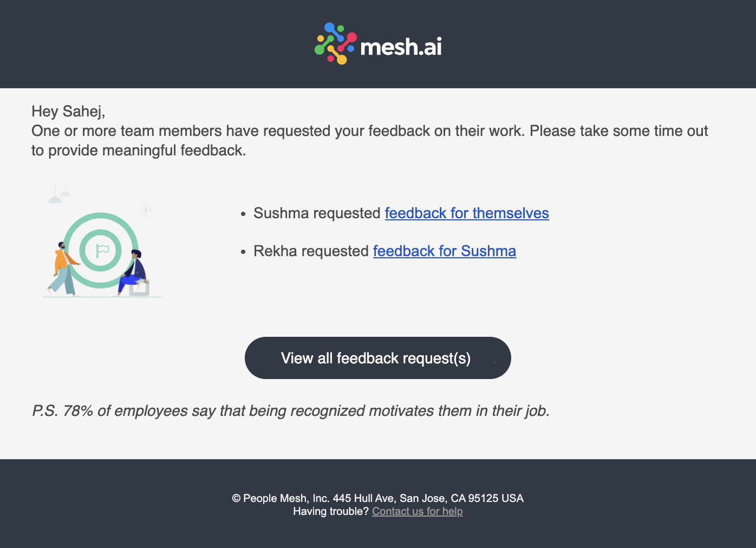
Task: Open the "feedback for themselves" link
Action: pyautogui.click(x=467, y=213)
